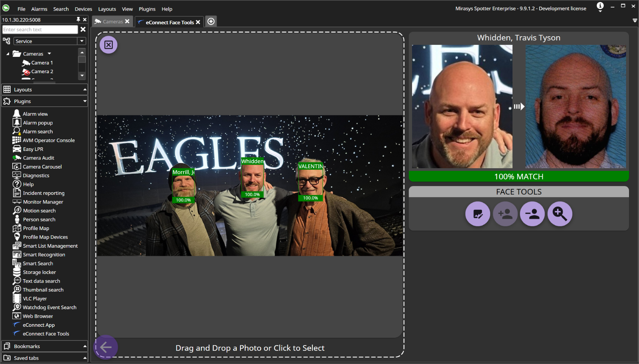Open the application info icon
The image size is (639, 364).
(600, 6)
